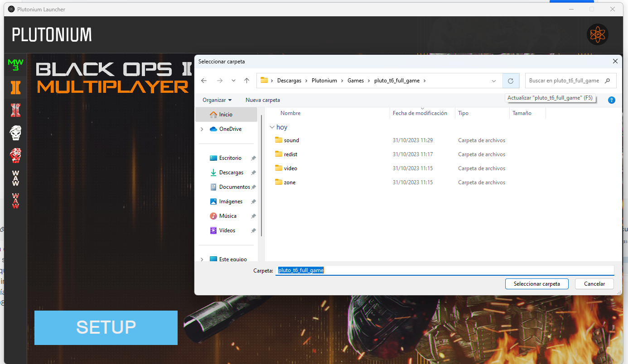This screenshot has height=364, width=628.
Task: Open Descargas in the navigation pane
Action: pyautogui.click(x=231, y=172)
